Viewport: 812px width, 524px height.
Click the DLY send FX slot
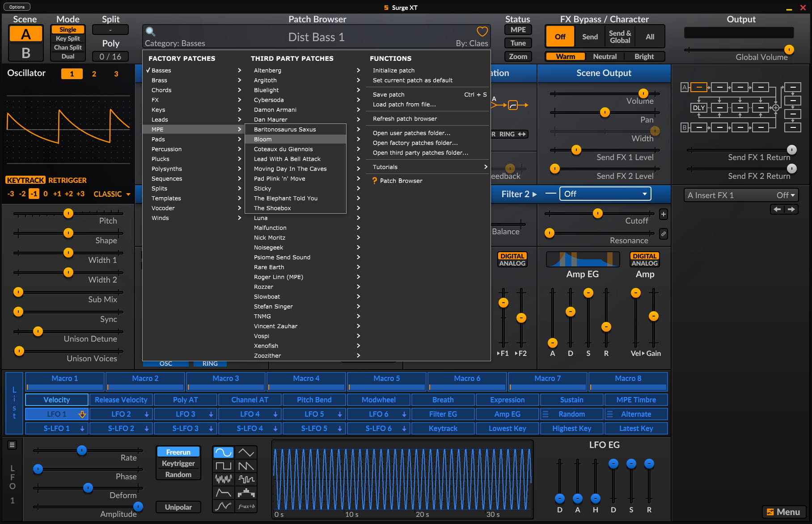click(698, 108)
